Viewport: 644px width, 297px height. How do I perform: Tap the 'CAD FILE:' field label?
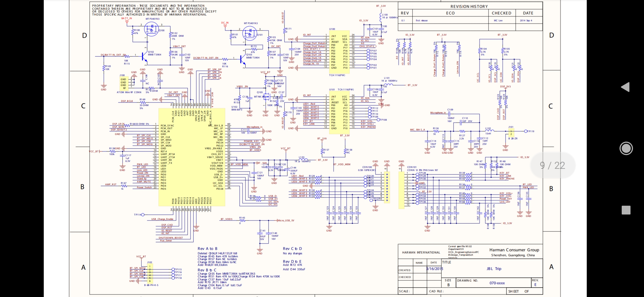point(436,291)
